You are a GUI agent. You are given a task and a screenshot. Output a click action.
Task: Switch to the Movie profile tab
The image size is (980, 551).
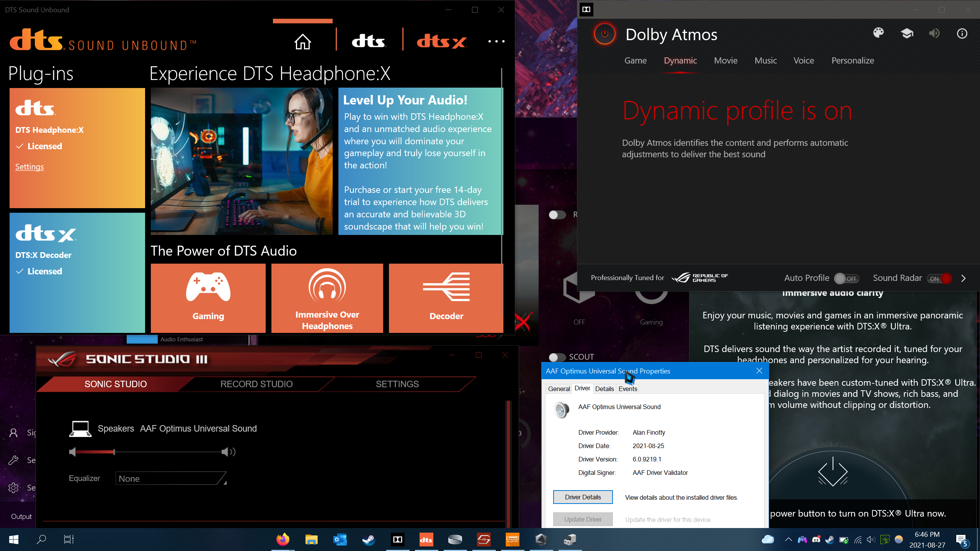[725, 60]
